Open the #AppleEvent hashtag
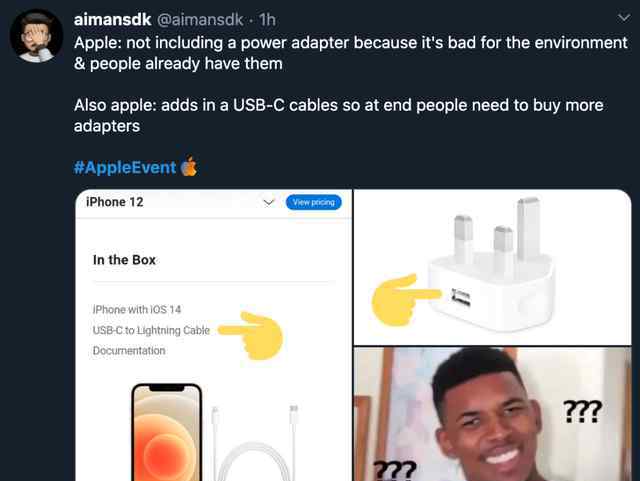 coord(125,167)
